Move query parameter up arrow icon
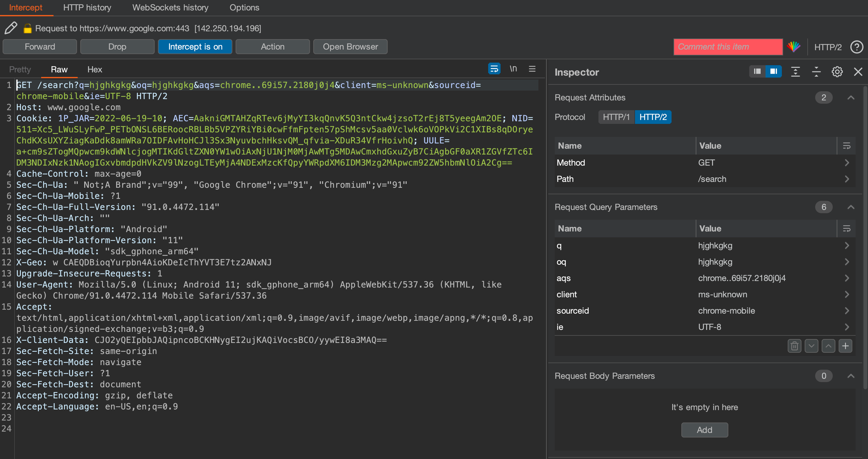The image size is (868, 459). click(x=828, y=346)
